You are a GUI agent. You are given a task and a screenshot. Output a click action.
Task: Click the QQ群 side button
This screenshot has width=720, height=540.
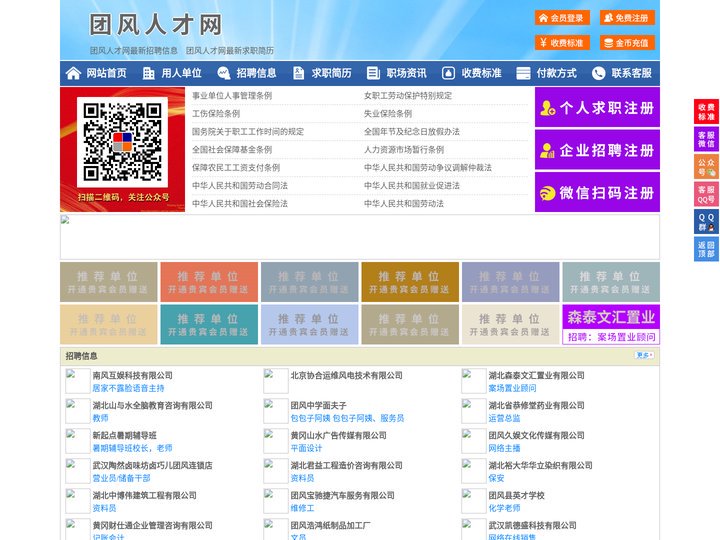tap(706, 222)
